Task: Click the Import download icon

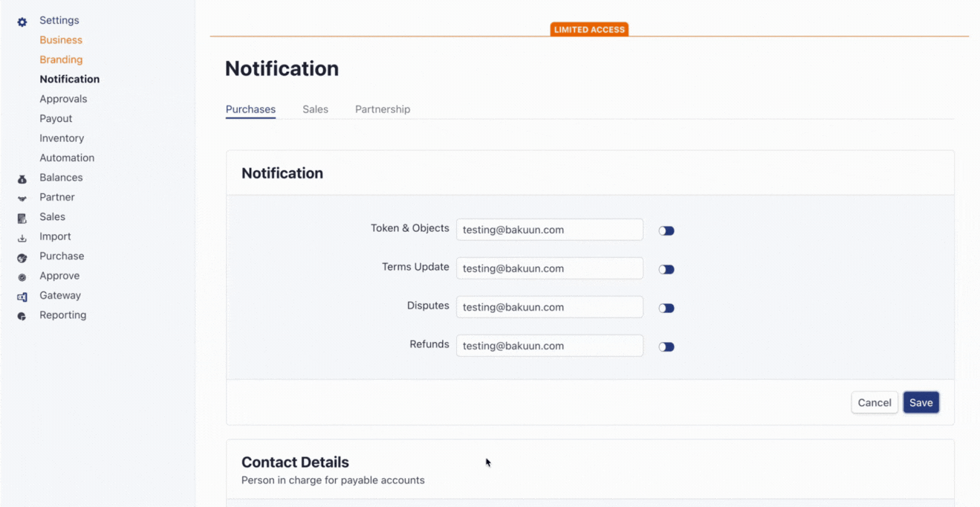Action: 22,236
